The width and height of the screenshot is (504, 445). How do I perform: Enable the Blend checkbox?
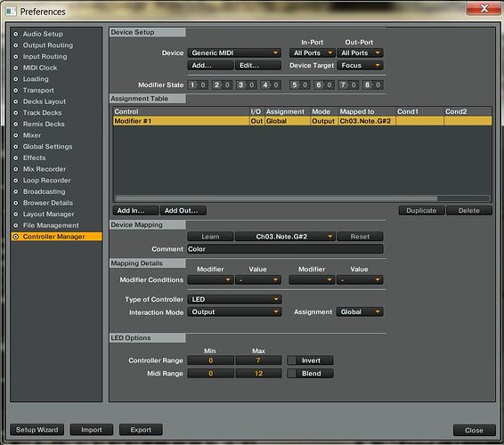pyautogui.click(x=292, y=373)
